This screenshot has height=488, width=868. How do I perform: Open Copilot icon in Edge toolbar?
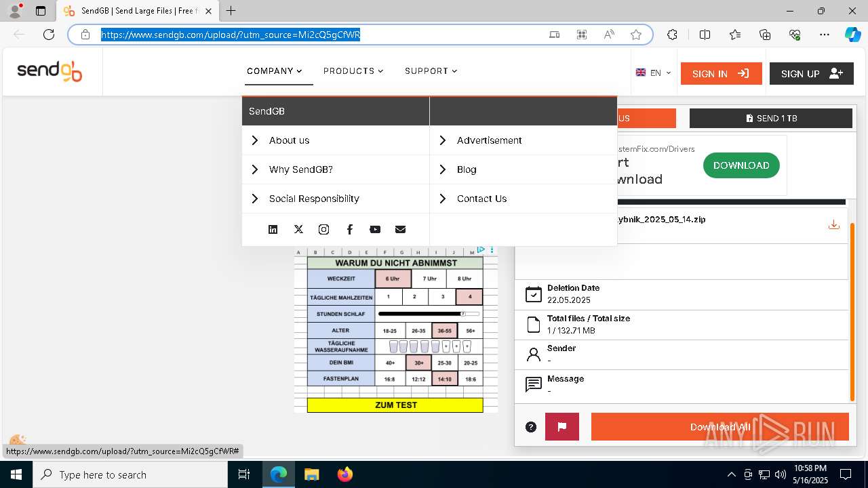(x=852, y=35)
